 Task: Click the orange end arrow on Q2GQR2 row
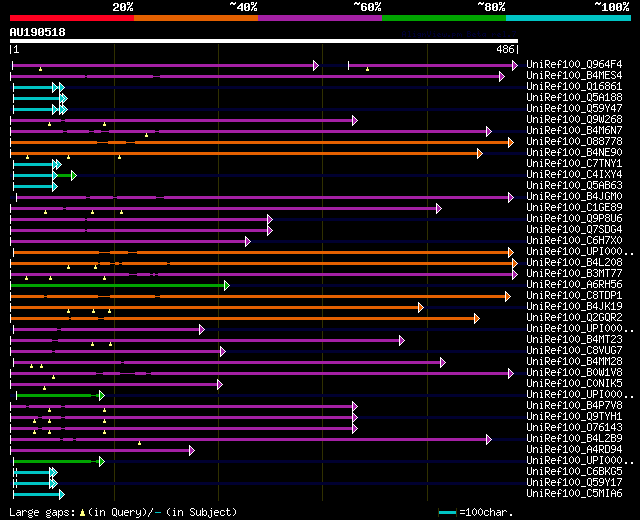(477, 319)
